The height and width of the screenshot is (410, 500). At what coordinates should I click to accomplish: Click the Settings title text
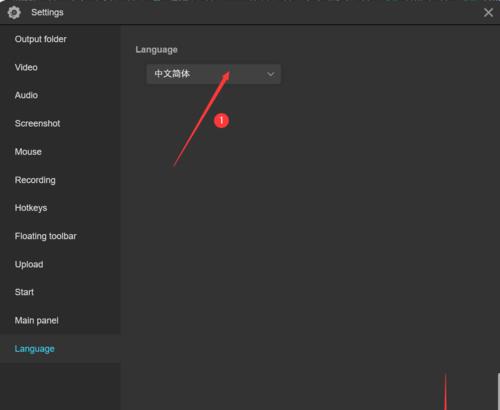(x=47, y=13)
